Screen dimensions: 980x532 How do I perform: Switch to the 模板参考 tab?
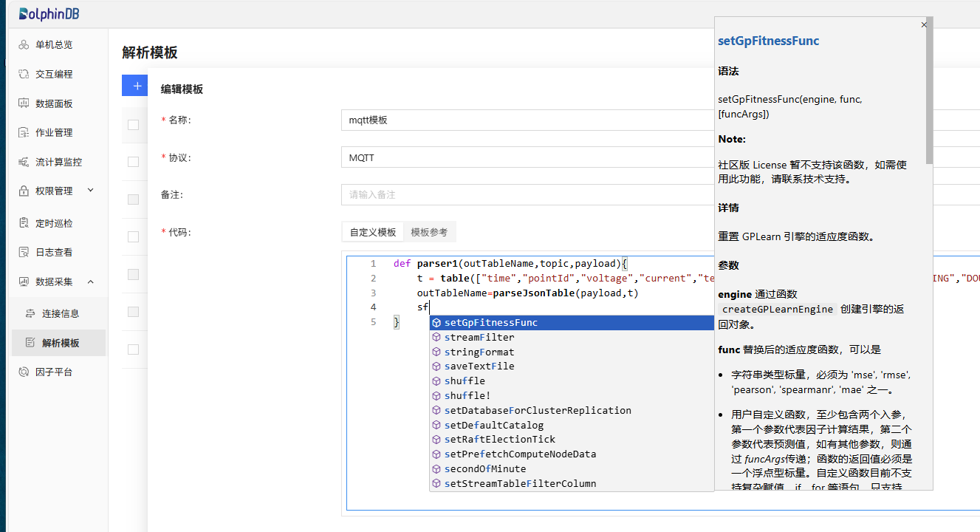[x=429, y=232]
